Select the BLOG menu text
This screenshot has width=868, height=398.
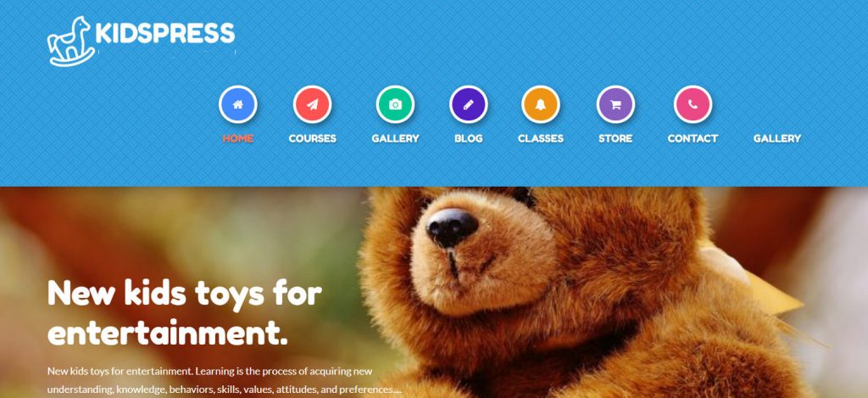click(468, 138)
